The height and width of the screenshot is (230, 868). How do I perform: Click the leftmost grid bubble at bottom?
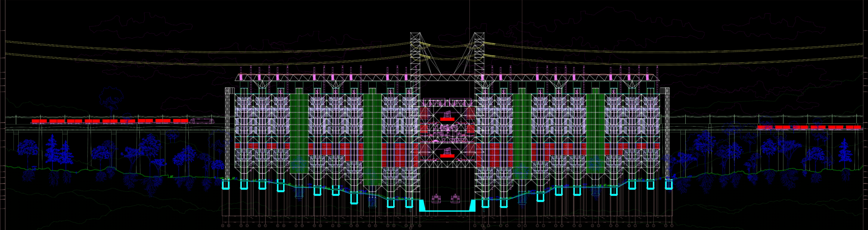click(223, 225)
